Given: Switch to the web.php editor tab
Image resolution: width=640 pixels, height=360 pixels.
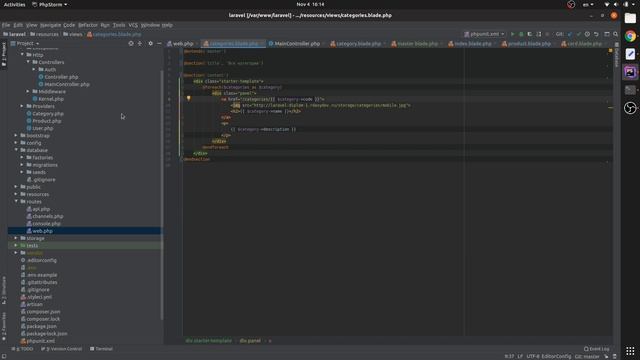Looking at the screenshot, I should tap(182, 44).
